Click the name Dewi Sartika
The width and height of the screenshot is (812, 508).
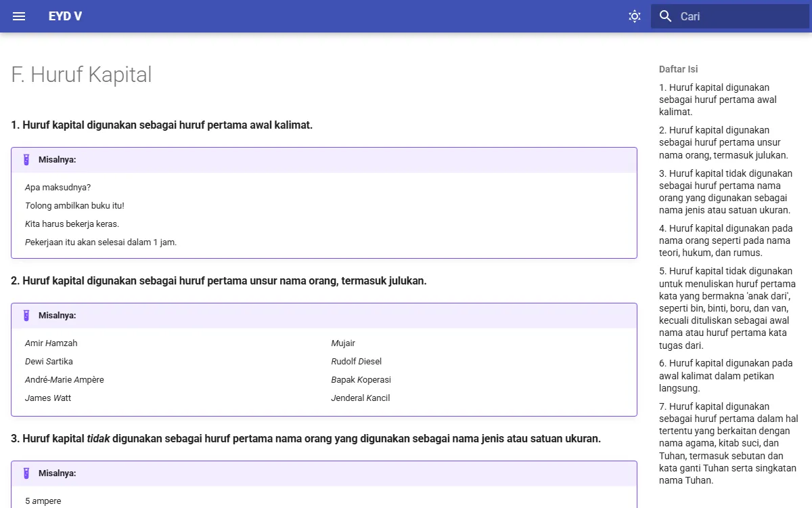49,362
